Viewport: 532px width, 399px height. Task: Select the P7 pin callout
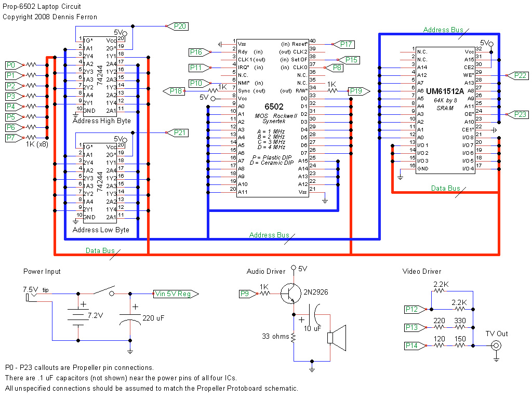point(15,138)
